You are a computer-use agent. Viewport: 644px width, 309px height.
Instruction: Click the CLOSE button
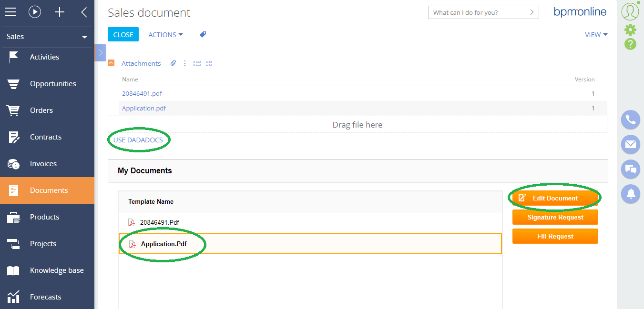point(123,35)
